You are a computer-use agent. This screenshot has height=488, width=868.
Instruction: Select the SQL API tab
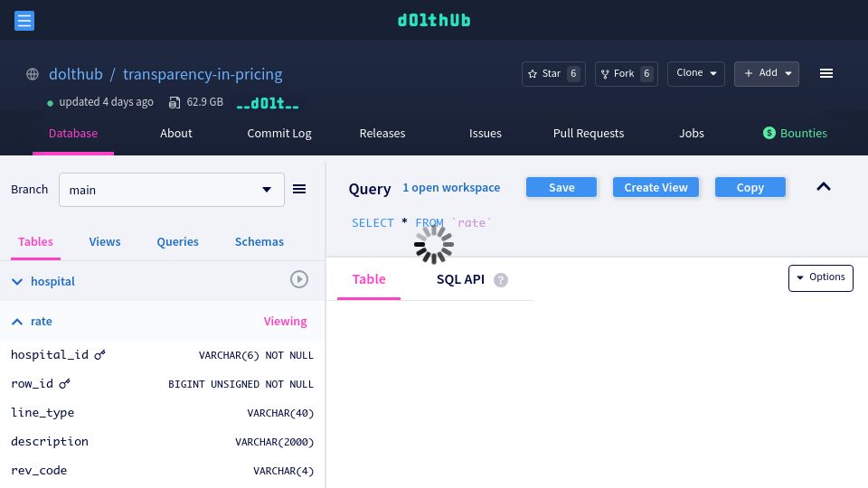tap(460, 279)
